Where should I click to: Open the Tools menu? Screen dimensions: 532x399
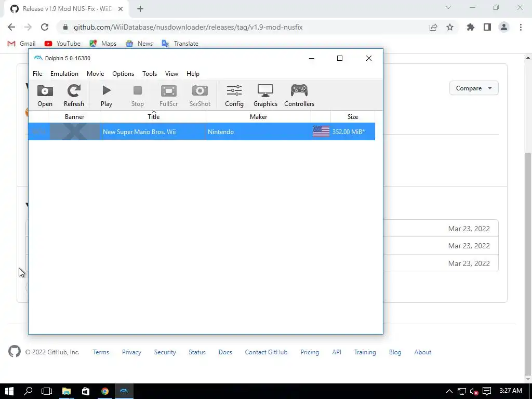[x=150, y=74]
